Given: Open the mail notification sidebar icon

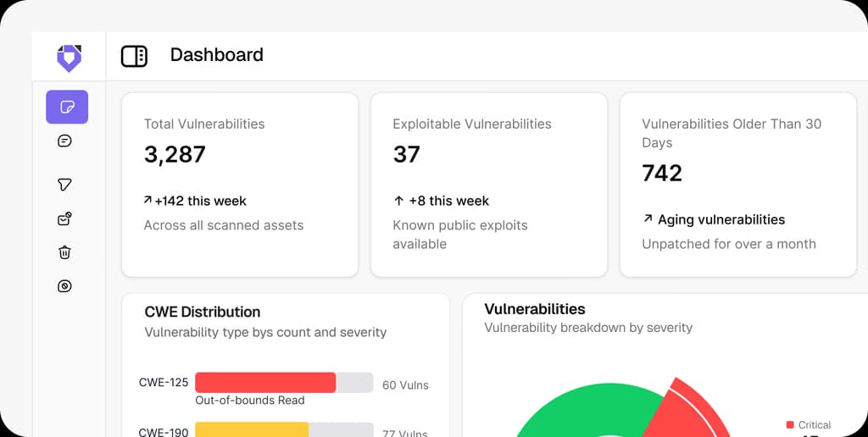Looking at the screenshot, I should point(65,219).
